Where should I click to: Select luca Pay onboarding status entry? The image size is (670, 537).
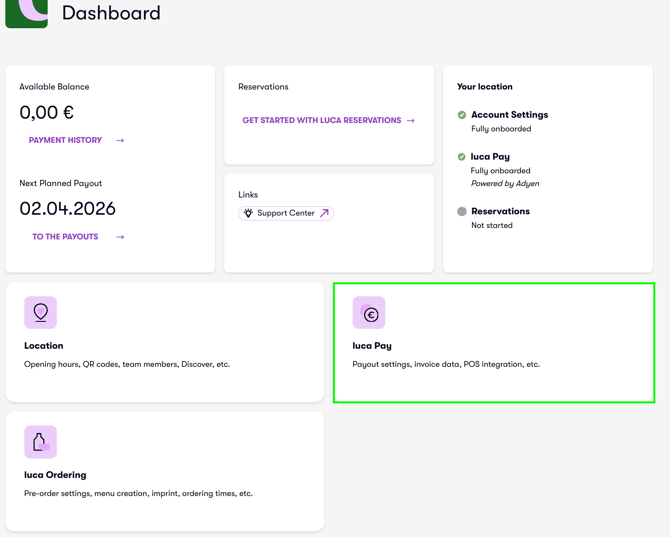click(490, 157)
